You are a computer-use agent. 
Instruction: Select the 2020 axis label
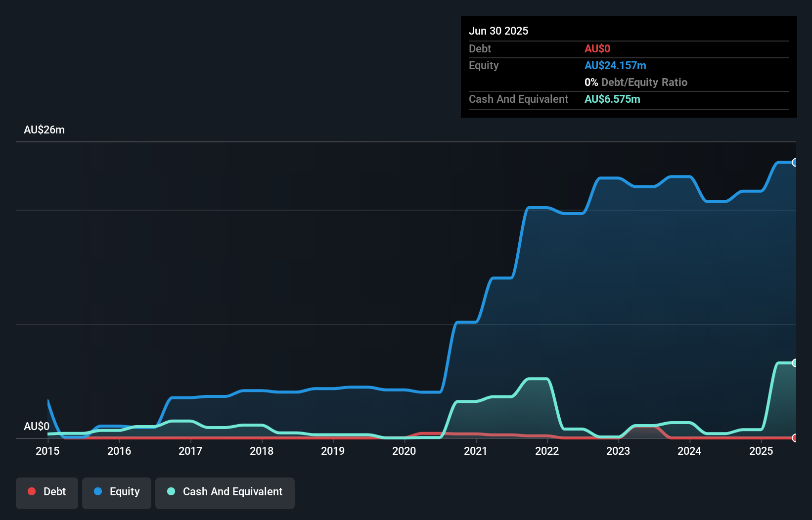pos(405,451)
